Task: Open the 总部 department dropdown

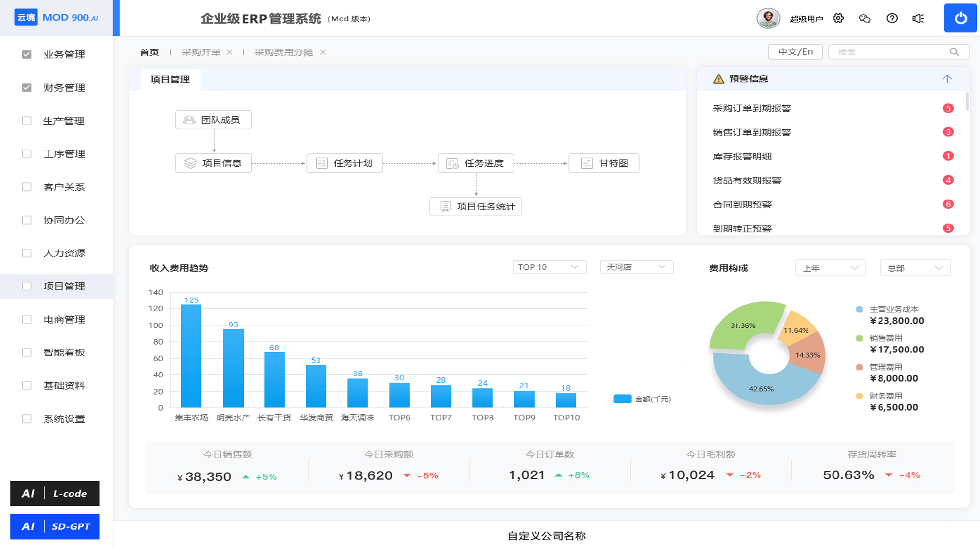Action: 915,268
